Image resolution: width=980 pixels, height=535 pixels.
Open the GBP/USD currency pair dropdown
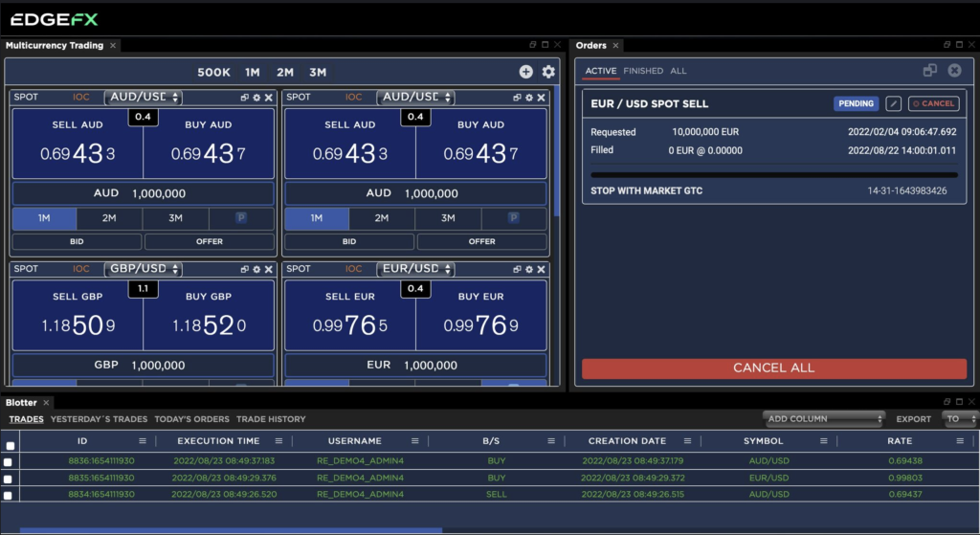point(144,270)
